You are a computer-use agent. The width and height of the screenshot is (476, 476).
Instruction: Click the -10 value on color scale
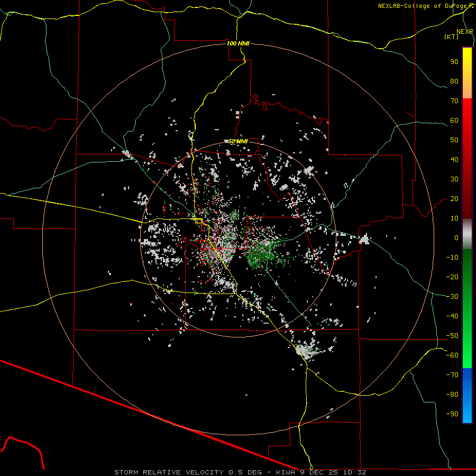point(452,258)
